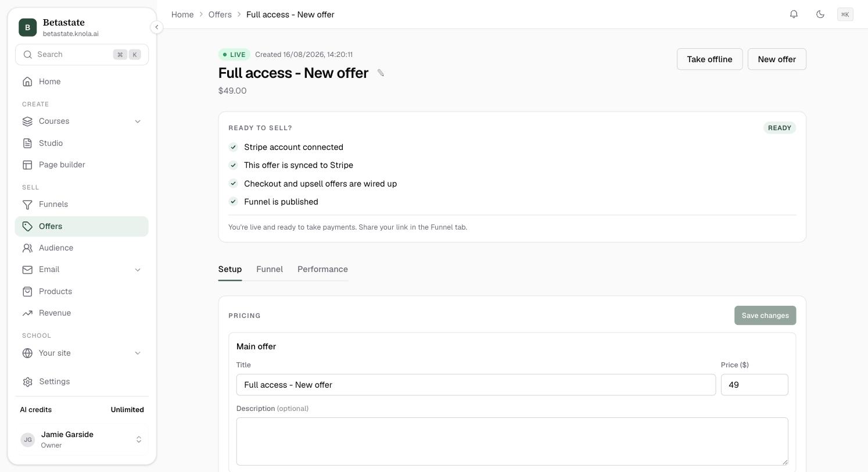Click the offer Title input field
868x472 pixels.
pyautogui.click(x=476, y=385)
